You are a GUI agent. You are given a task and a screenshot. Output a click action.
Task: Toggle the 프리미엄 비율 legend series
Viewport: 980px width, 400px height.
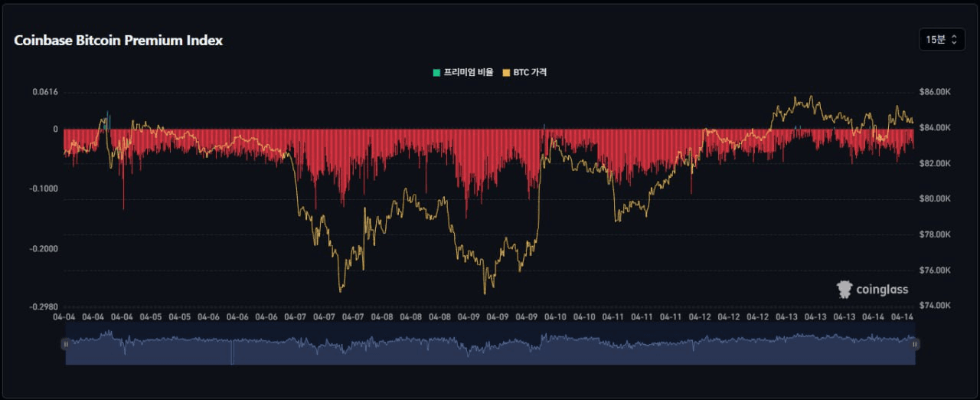pyautogui.click(x=463, y=72)
